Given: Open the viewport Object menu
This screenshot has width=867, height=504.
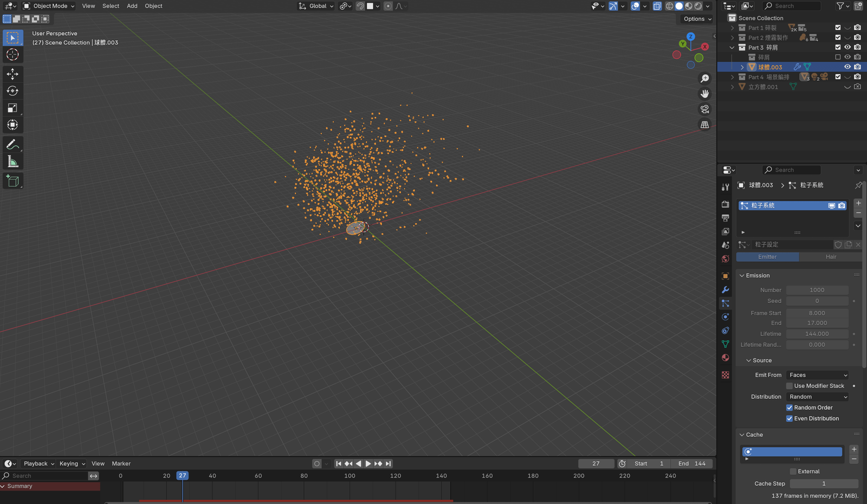Looking at the screenshot, I should coord(153,6).
